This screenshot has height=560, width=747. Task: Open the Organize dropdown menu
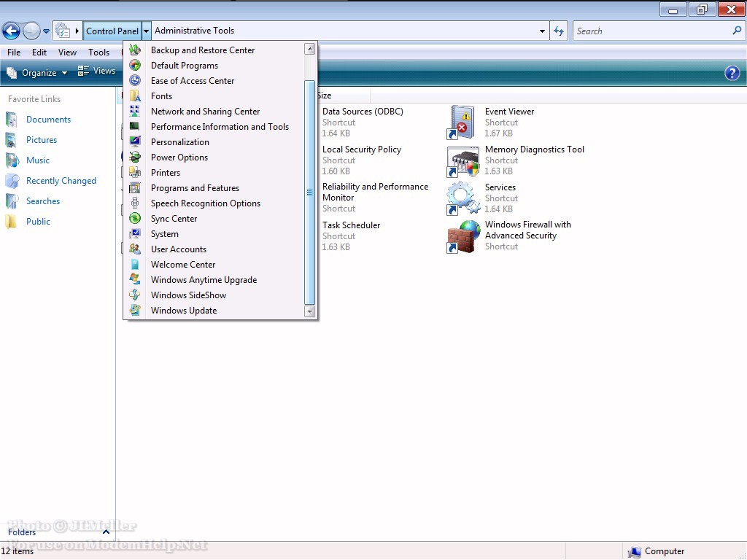pyautogui.click(x=37, y=73)
